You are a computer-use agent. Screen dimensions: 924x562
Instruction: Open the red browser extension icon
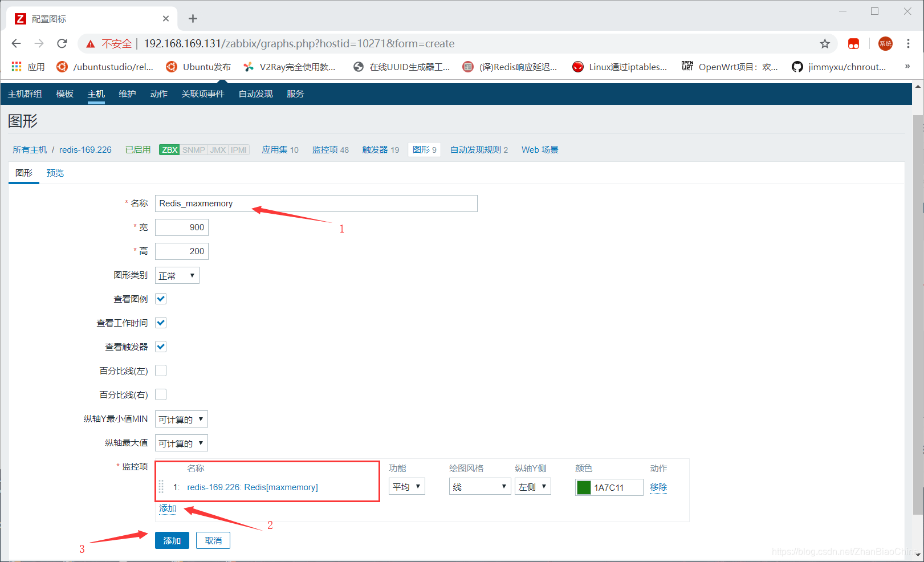pos(853,44)
